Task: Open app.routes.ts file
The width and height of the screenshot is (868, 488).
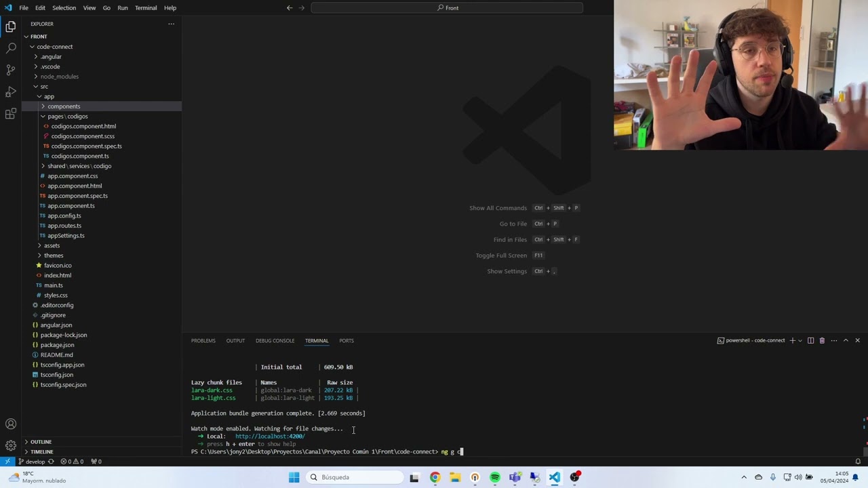Action: click(64, 226)
